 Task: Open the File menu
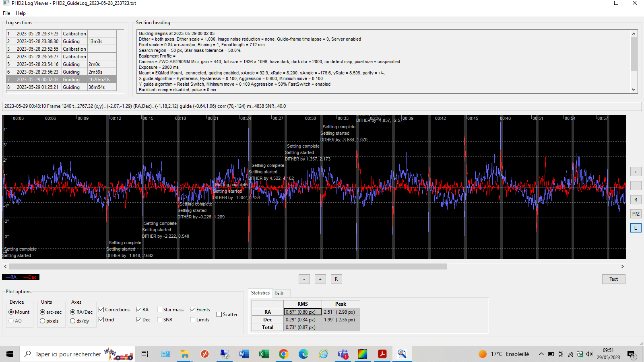[x=6, y=13]
